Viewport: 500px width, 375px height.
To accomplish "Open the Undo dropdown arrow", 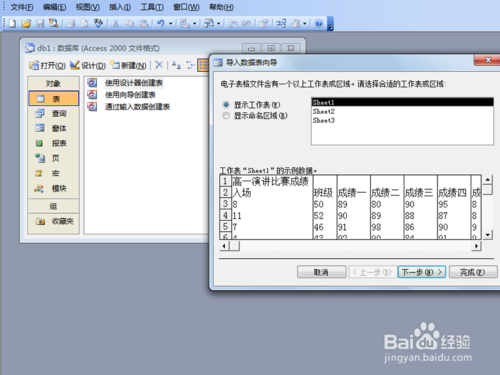I will [x=170, y=24].
